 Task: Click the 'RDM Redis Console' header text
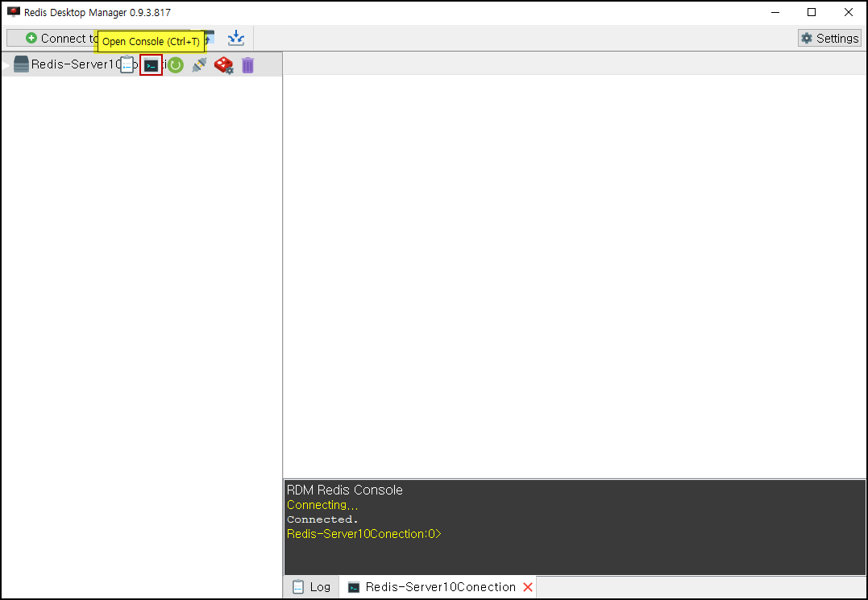(x=344, y=490)
